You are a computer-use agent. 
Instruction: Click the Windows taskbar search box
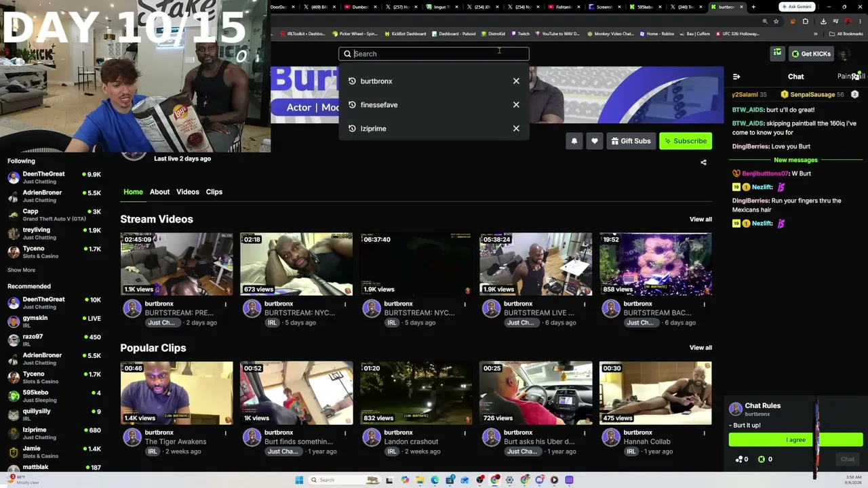coord(344,480)
